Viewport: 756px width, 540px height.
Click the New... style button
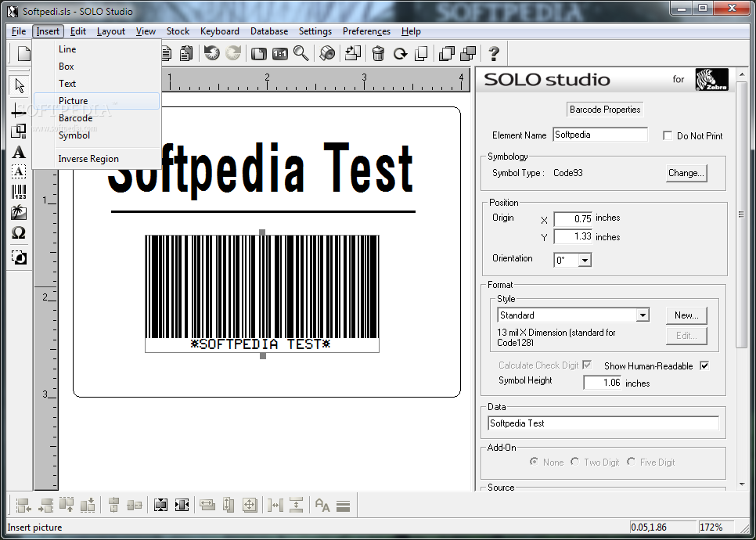pos(686,315)
